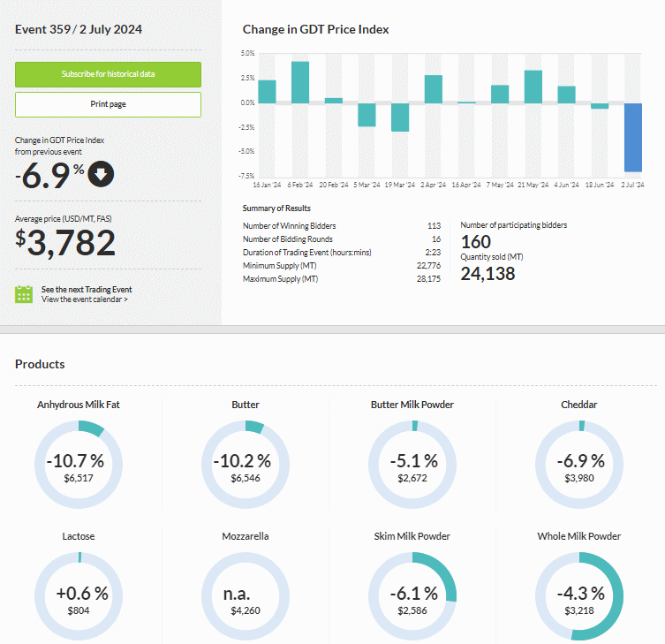Click the average price $3,782 value

tap(65, 243)
